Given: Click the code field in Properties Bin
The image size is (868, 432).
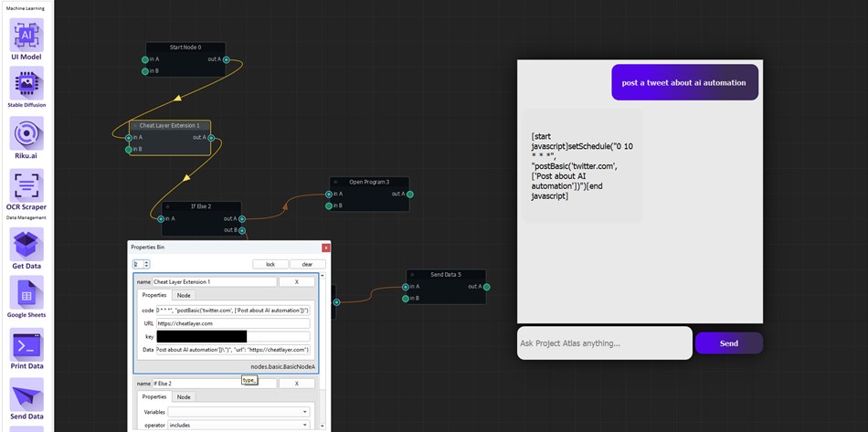Looking at the screenshot, I should click(233, 311).
